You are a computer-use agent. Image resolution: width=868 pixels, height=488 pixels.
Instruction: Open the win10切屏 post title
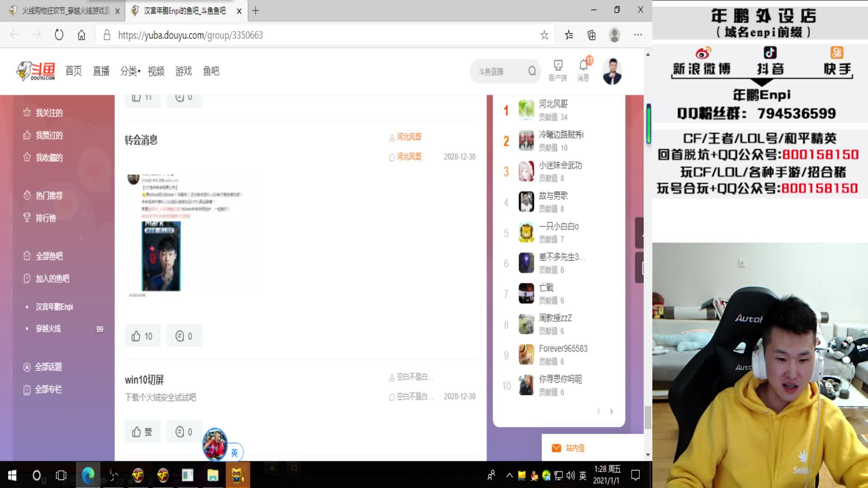pos(144,380)
